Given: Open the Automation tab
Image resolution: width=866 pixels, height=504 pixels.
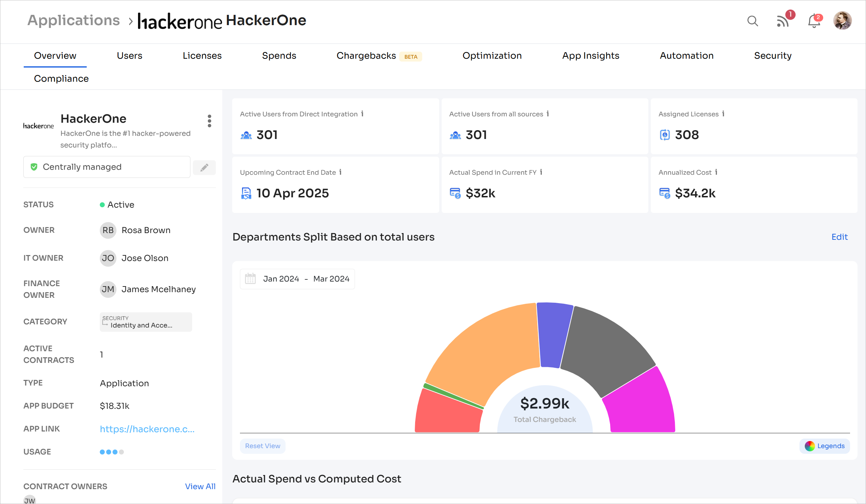Looking at the screenshot, I should [x=687, y=56].
